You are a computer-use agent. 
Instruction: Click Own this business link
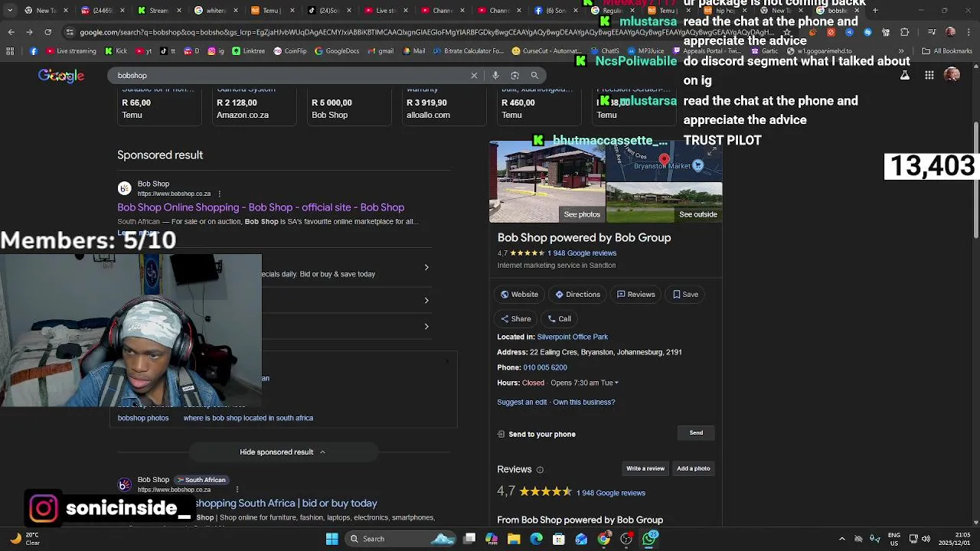(583, 402)
